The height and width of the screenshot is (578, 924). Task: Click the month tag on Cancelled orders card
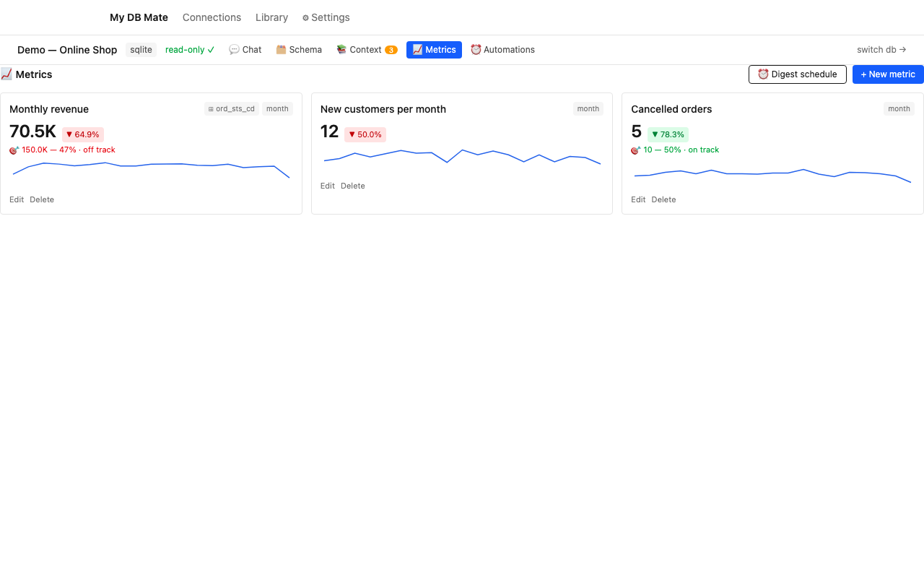tap(899, 109)
